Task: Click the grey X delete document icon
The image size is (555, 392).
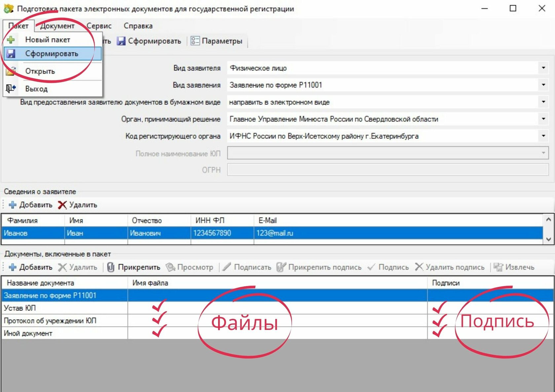Action: (62, 267)
